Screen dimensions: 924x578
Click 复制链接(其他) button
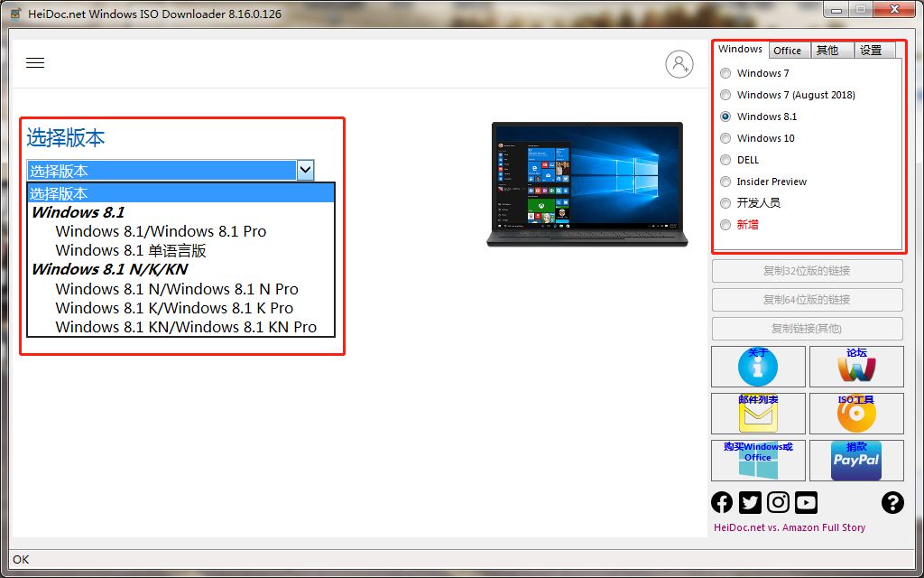[x=807, y=329]
